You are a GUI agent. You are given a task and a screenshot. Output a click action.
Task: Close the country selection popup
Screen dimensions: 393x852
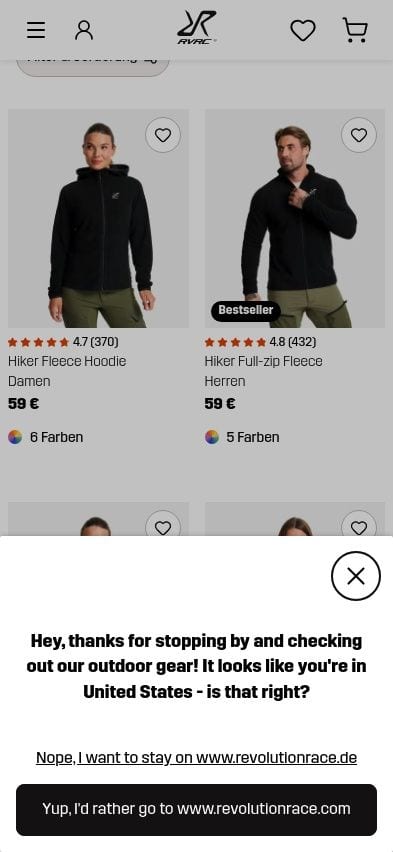coord(356,576)
